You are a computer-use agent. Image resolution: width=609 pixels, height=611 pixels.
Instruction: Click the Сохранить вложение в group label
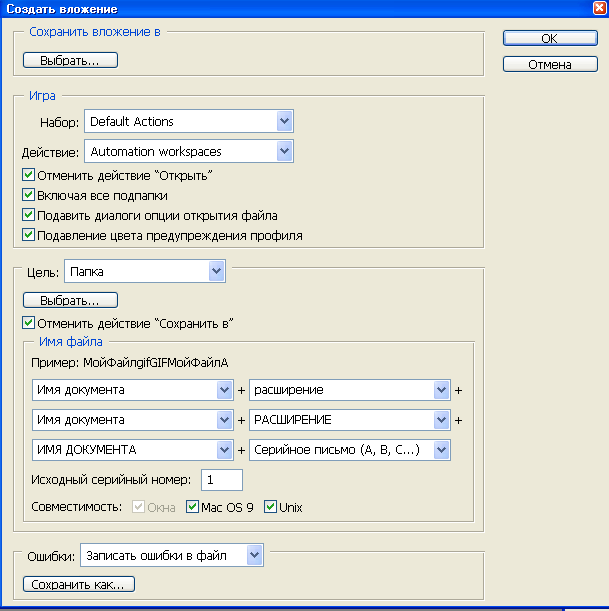[95, 32]
